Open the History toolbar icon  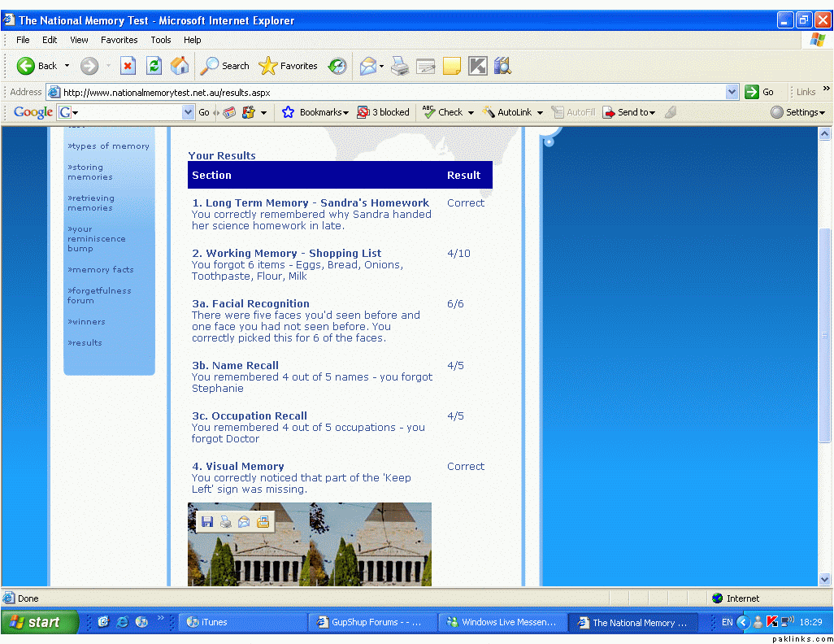tap(337, 66)
